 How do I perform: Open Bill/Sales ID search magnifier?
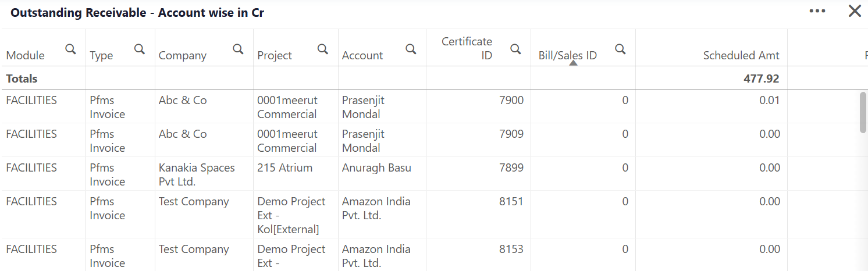(620, 49)
